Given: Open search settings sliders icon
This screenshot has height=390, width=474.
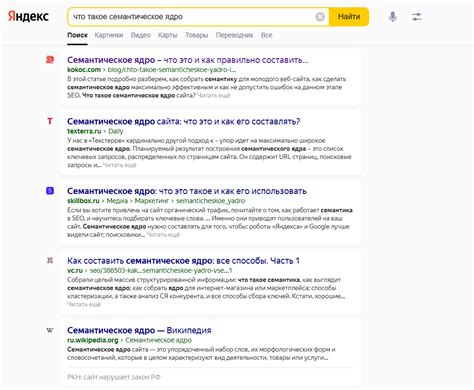Looking at the screenshot, I should (x=416, y=17).
